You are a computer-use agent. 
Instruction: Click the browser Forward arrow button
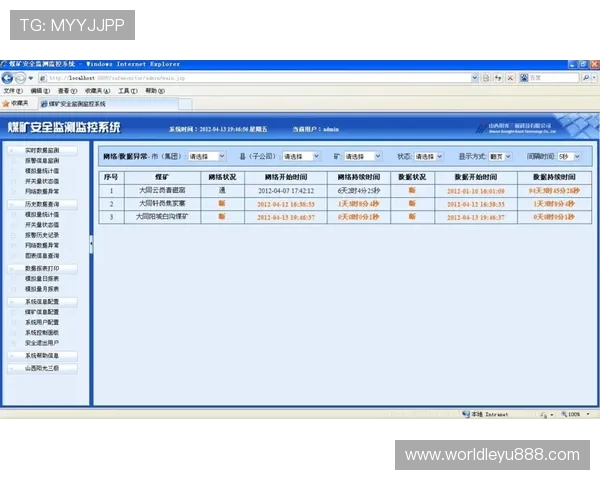(x=20, y=78)
